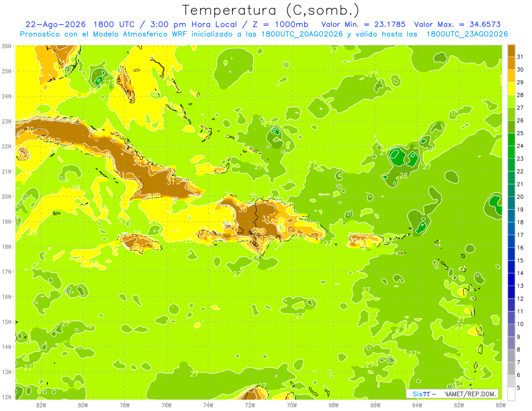Screen dimensions: 532x411
Task: Select the bright green swatch between 23 and 24
Action: click(x=511, y=152)
